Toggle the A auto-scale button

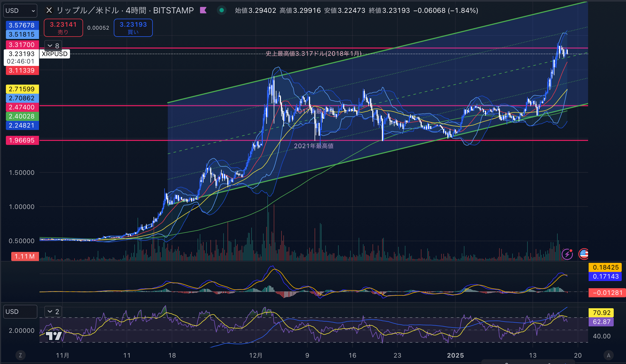tap(608, 355)
